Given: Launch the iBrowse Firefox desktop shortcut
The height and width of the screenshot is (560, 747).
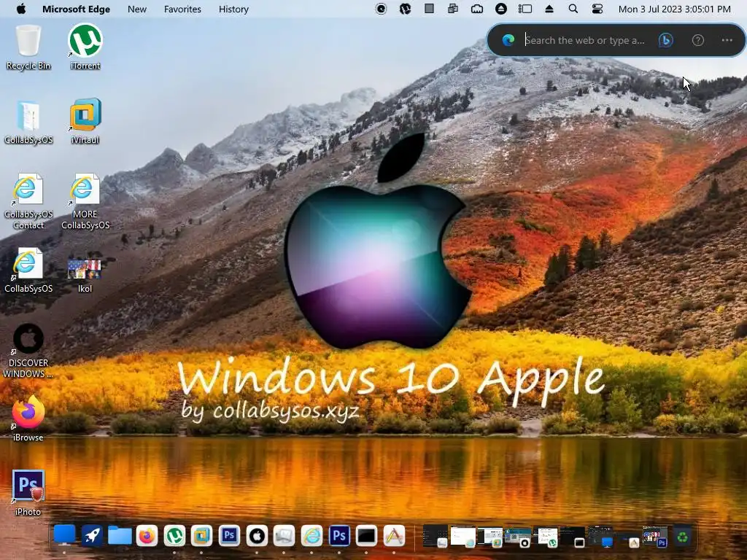Looking at the screenshot, I should (x=28, y=419).
